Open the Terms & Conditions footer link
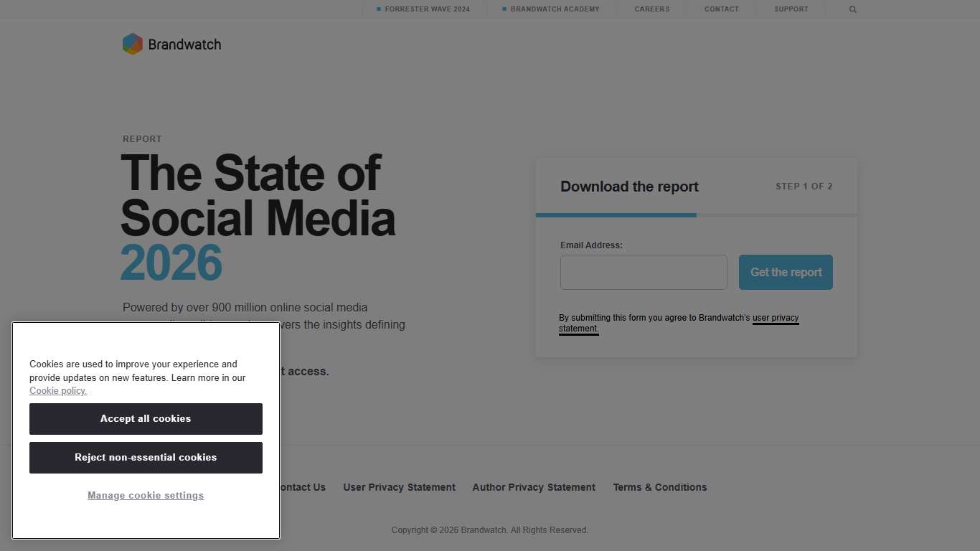The height and width of the screenshot is (551, 980). tap(659, 487)
